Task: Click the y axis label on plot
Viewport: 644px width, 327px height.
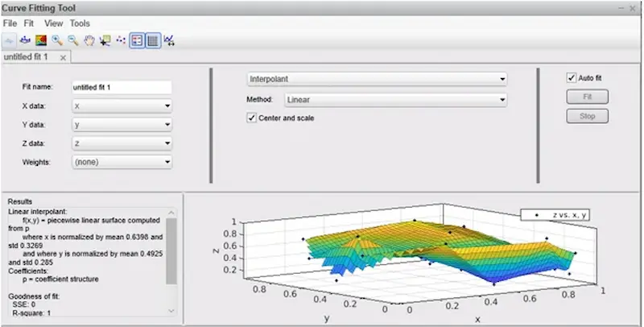Action: click(327, 319)
